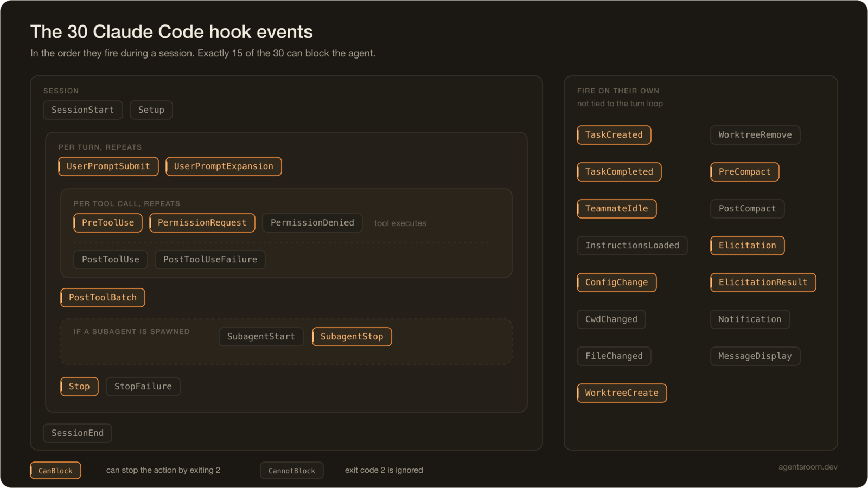
Task: Click 'exit code 2 is ignored' text
Action: pyautogui.click(x=384, y=470)
